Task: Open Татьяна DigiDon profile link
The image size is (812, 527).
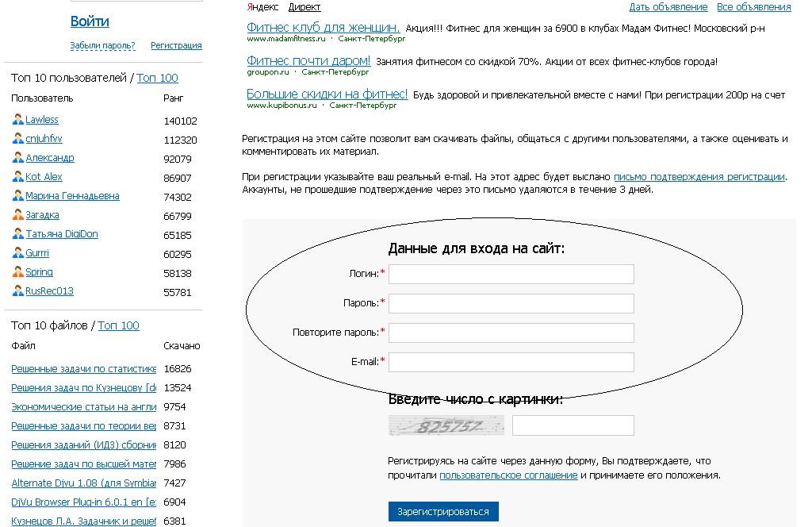Action: point(62,234)
